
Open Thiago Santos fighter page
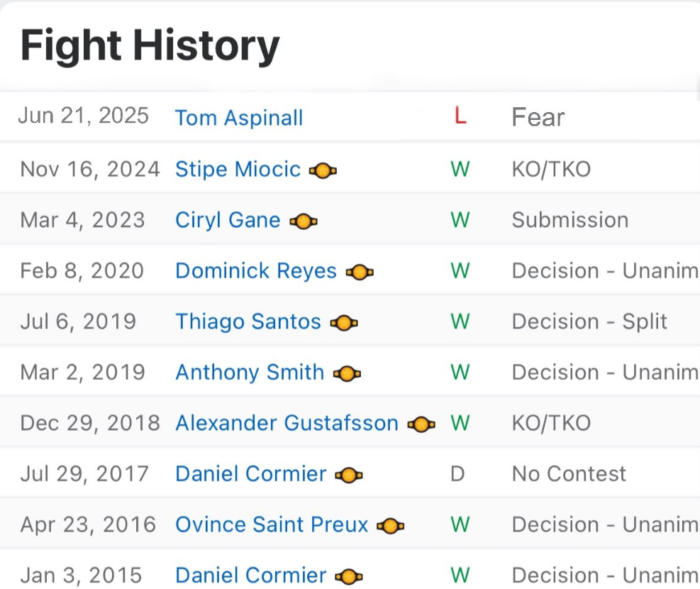point(248,321)
